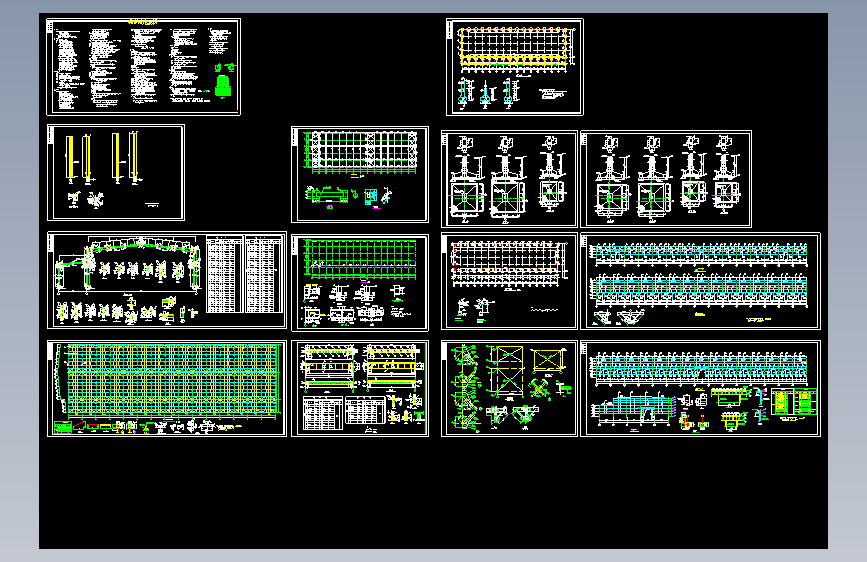Open the portal frame sheet with tables

[x=167, y=280]
